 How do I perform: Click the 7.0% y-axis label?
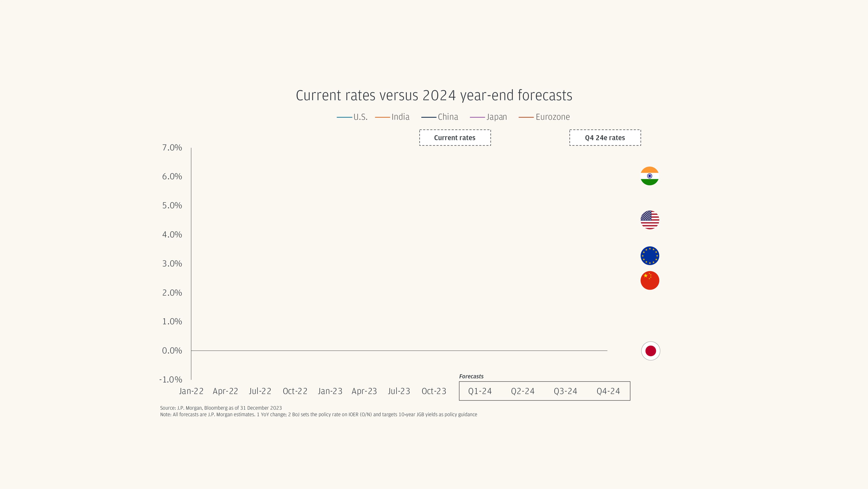tap(172, 148)
